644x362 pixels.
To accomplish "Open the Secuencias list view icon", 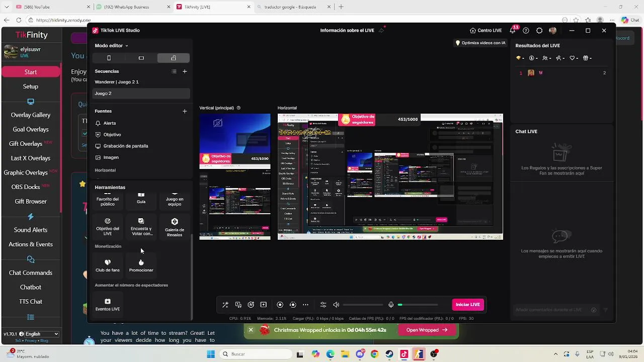I will pyautogui.click(x=174, y=71).
